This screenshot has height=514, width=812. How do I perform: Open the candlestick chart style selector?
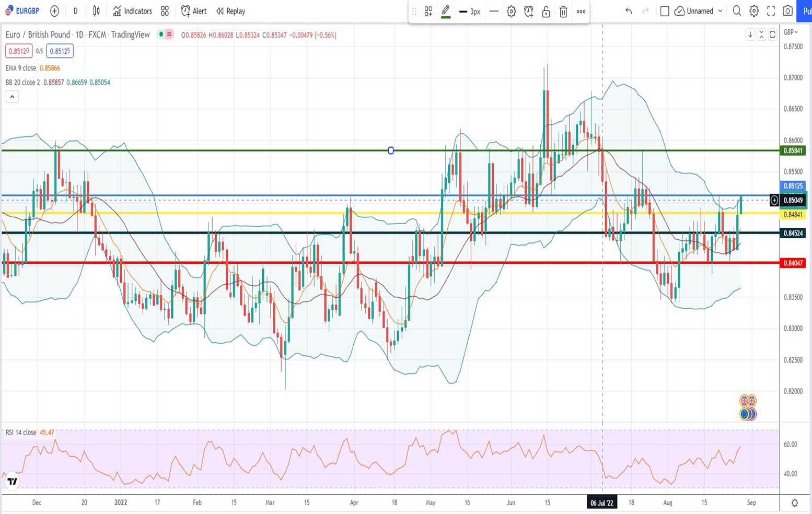pos(96,11)
